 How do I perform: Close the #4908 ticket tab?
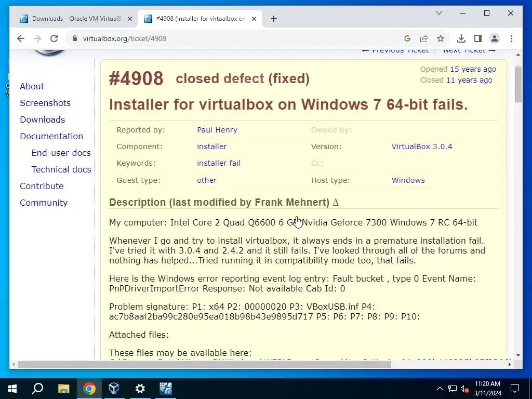pos(254,19)
